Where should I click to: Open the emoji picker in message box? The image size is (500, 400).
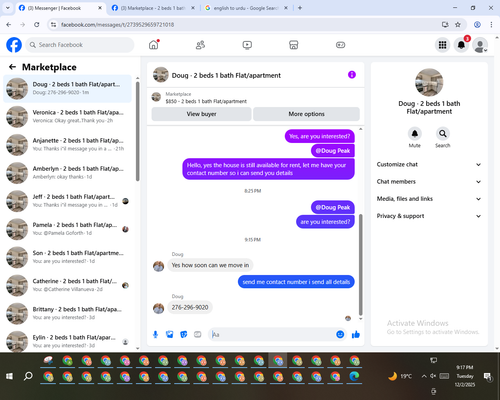tap(340, 334)
